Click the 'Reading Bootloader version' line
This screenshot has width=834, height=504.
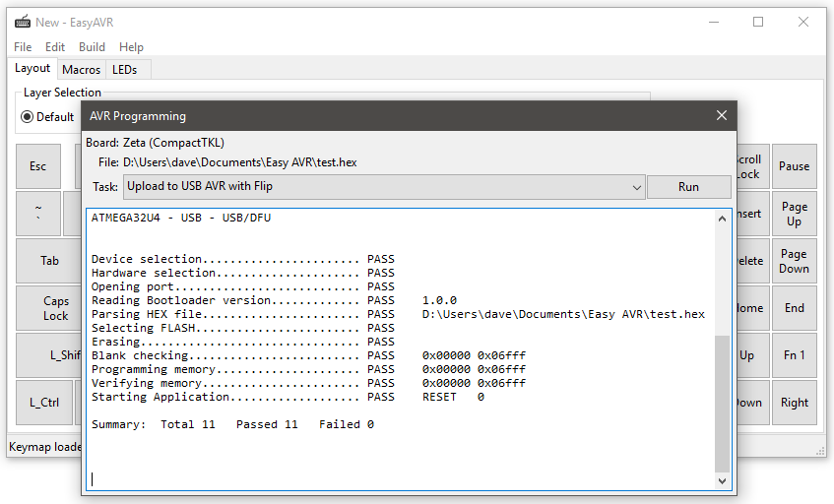click(274, 300)
